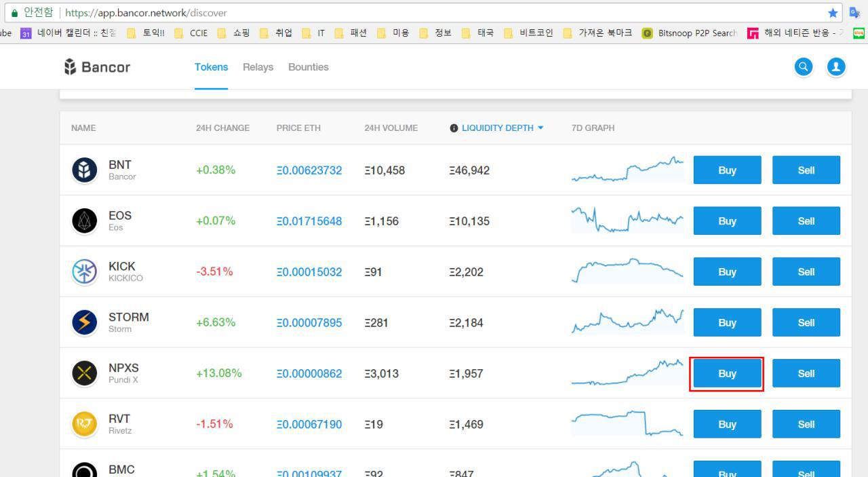
Task: View the NPXS 7-day graph
Action: pos(627,373)
